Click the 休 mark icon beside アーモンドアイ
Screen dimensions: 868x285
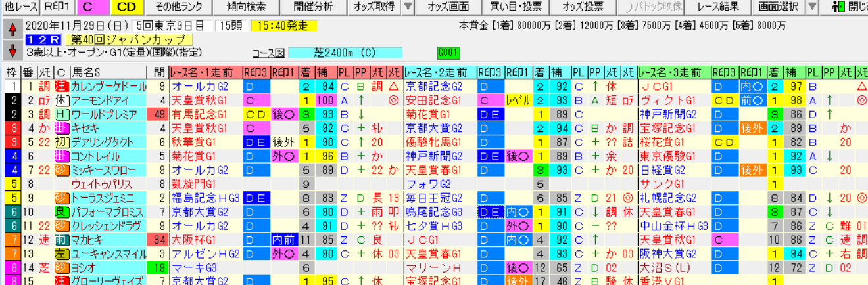pos(61,100)
